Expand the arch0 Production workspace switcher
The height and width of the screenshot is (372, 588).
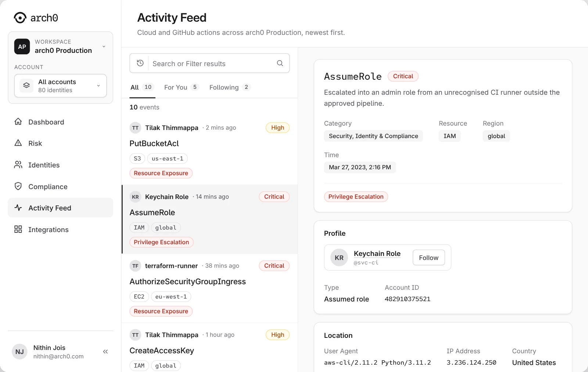tap(61, 47)
